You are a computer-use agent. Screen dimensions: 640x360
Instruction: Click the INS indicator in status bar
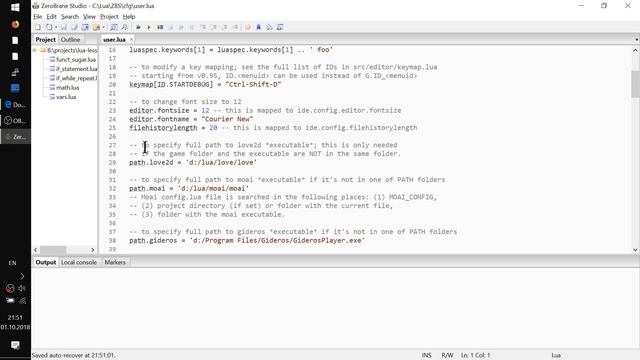tap(427, 356)
